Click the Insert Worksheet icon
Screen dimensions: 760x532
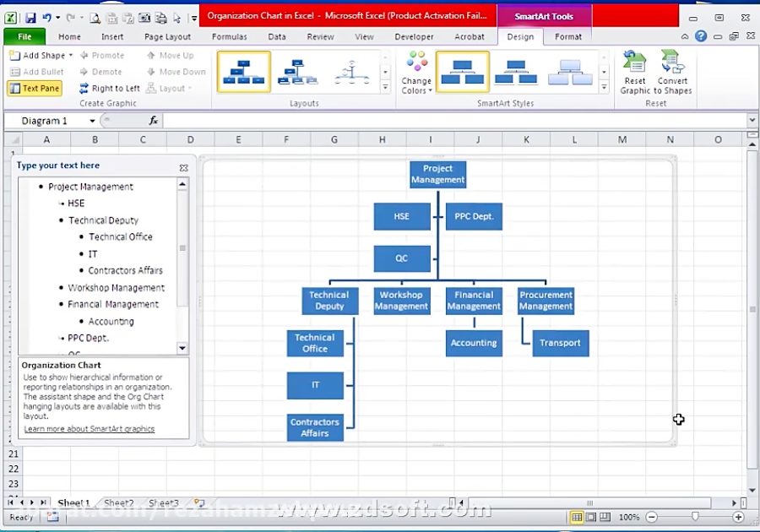pyautogui.click(x=199, y=503)
